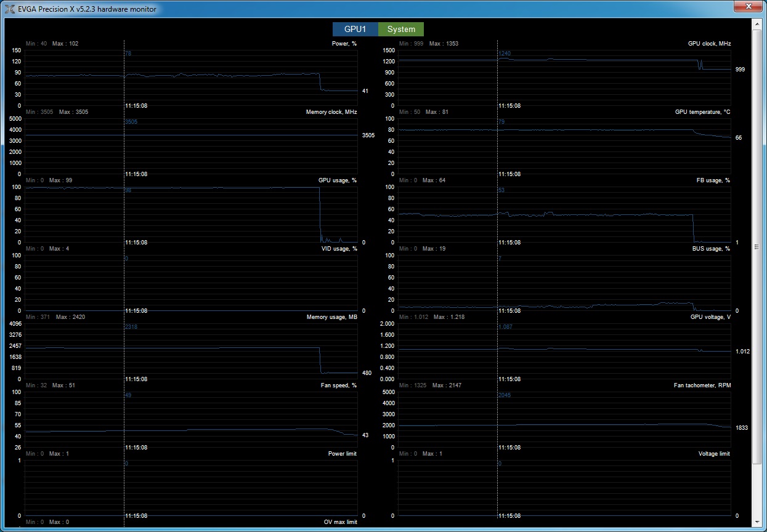
Task: Click the "Min : 1325 Max : 2147" label
Action: point(430,385)
